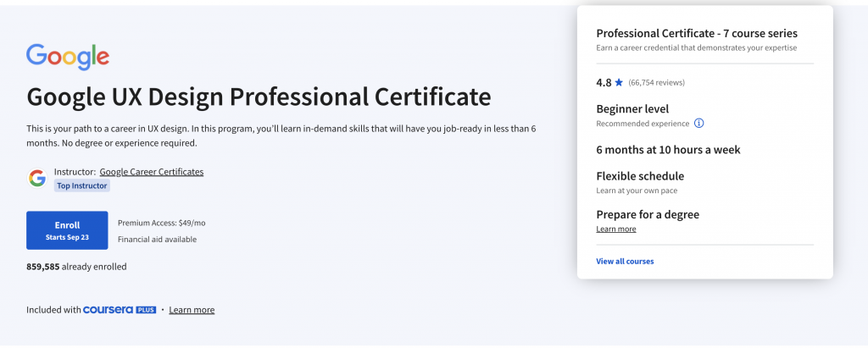Click the blue rating star icon
The image size is (868, 348).
click(619, 82)
